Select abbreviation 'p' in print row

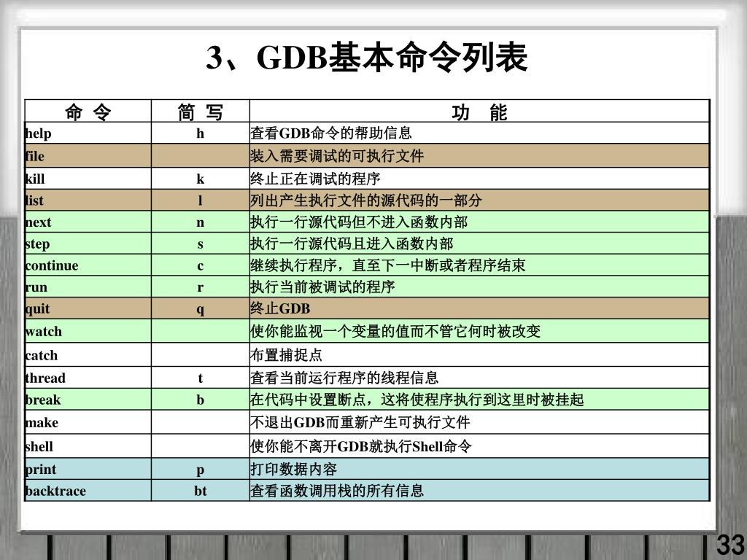200,470
